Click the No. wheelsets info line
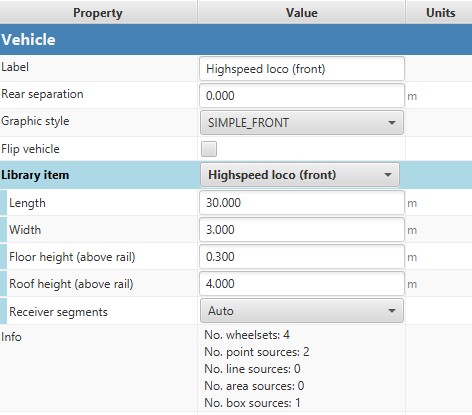This screenshot has height=415, width=472. point(247,335)
